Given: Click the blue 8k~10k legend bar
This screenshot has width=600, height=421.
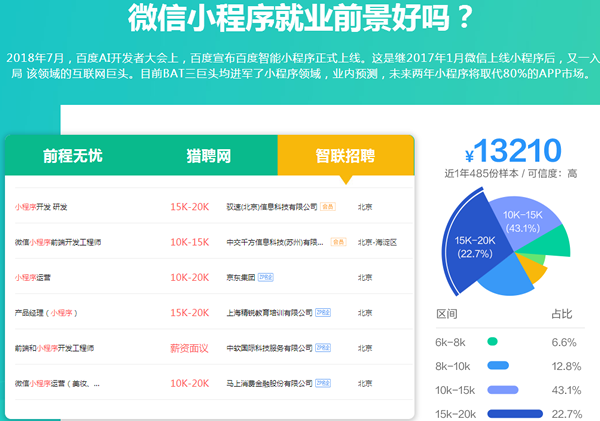Looking at the screenshot, I should pos(497,365).
